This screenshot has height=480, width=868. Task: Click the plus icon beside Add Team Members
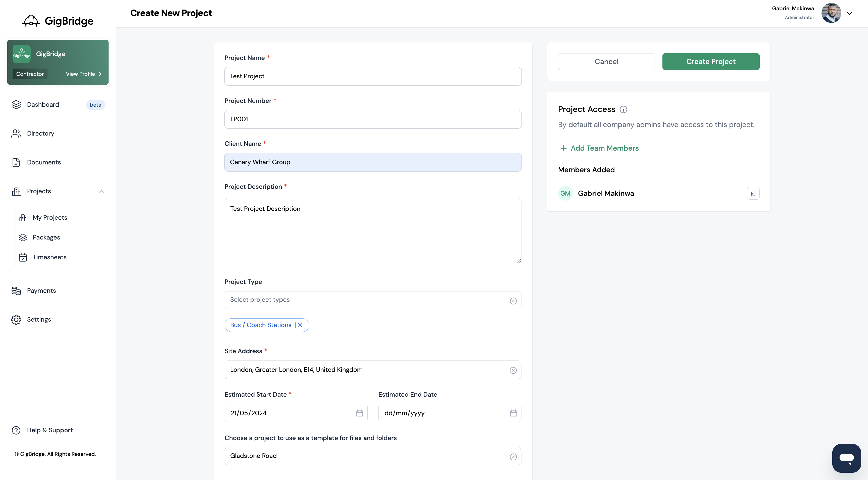[563, 148]
